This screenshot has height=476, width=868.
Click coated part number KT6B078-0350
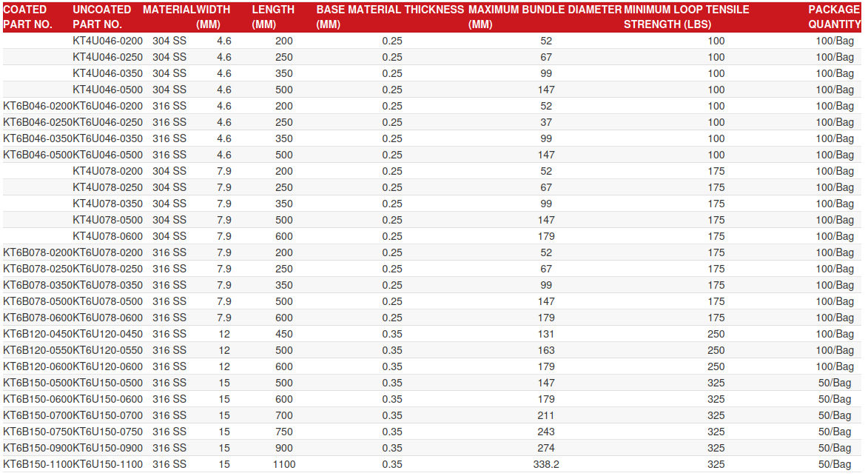click(38, 285)
